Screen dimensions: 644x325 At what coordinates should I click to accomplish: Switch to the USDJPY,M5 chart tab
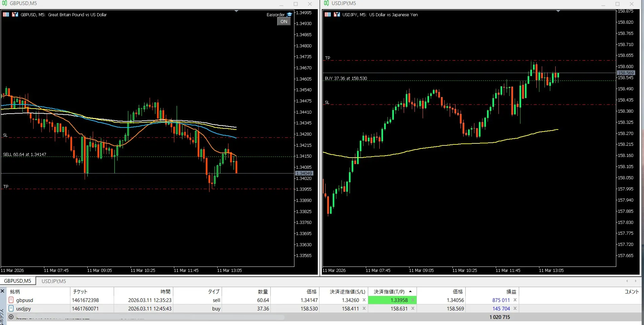[x=53, y=281]
